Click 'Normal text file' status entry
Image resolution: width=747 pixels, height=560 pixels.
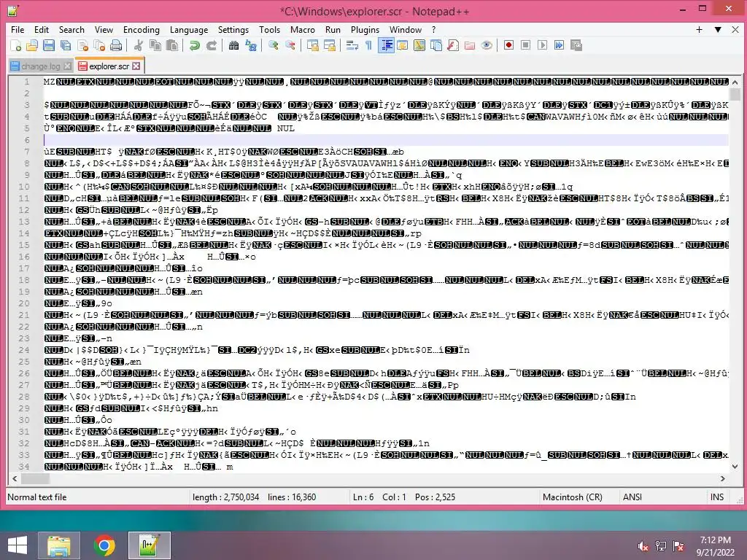(37, 497)
